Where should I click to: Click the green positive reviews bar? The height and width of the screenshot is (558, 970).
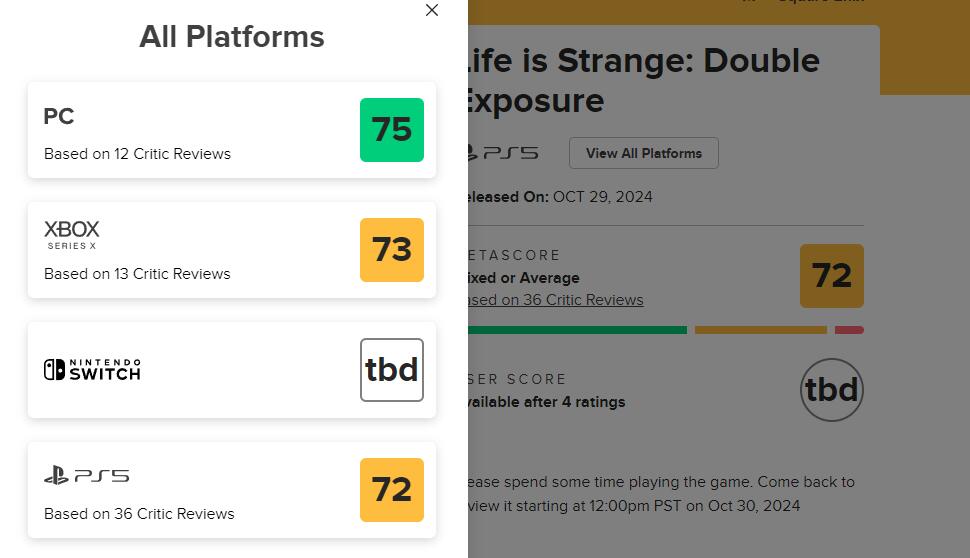tap(577, 330)
